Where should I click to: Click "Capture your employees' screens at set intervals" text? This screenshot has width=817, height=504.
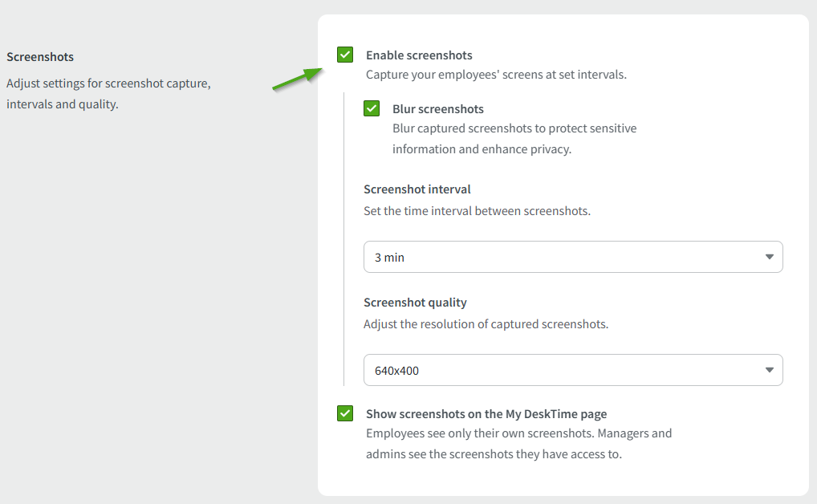click(496, 75)
